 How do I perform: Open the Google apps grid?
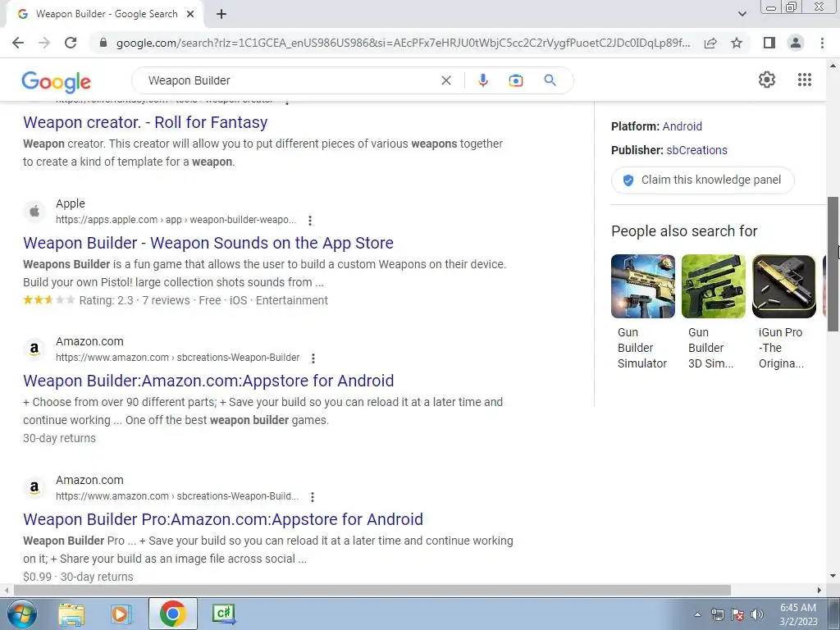804,80
